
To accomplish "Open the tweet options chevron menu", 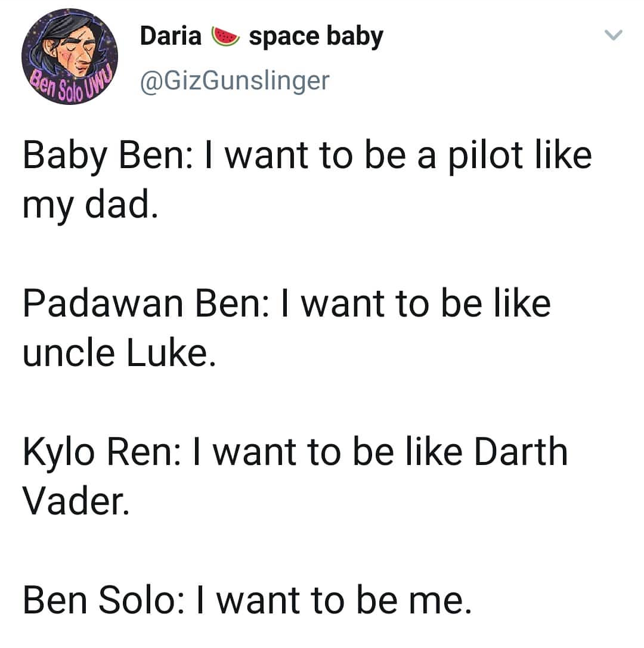I will click(x=613, y=35).
